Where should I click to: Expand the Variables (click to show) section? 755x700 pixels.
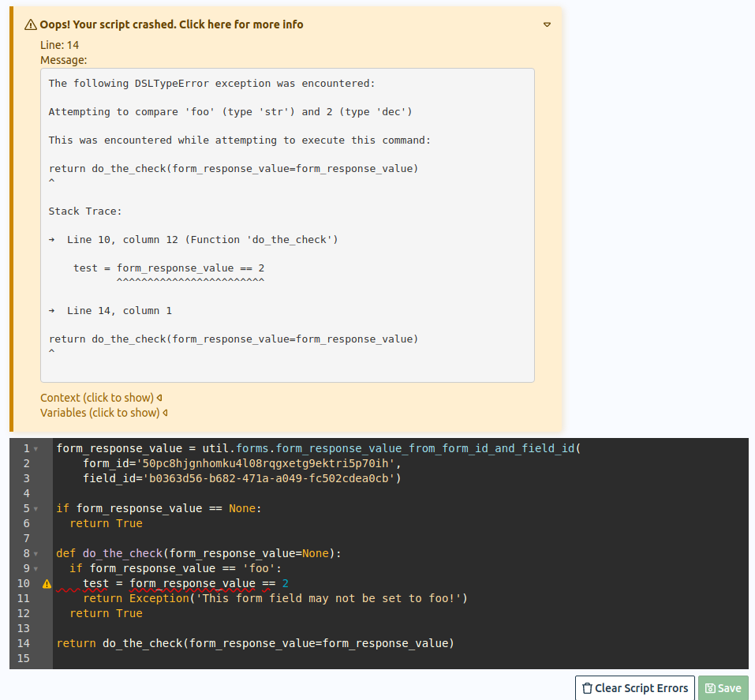pos(103,413)
